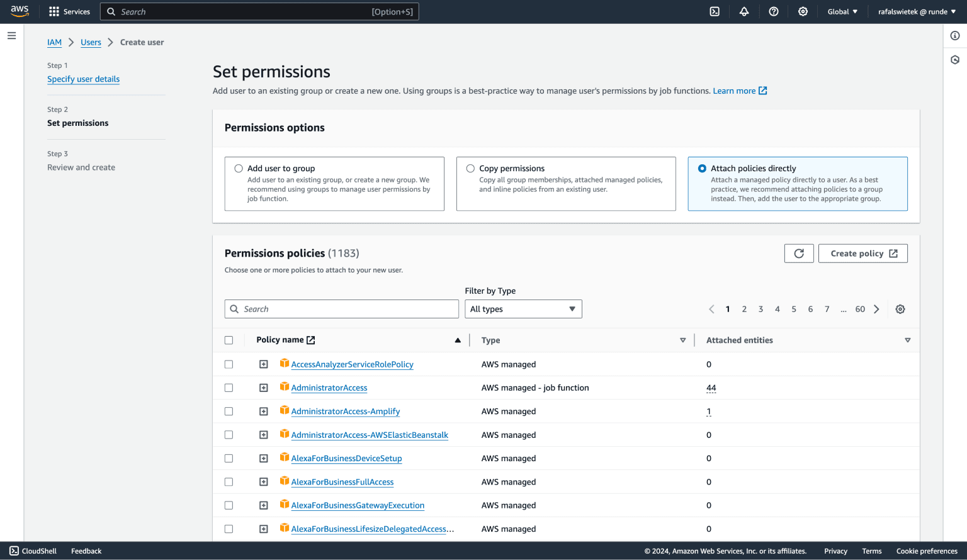Refresh the permissions policies list
Screen dimensions: 967x560
point(798,253)
